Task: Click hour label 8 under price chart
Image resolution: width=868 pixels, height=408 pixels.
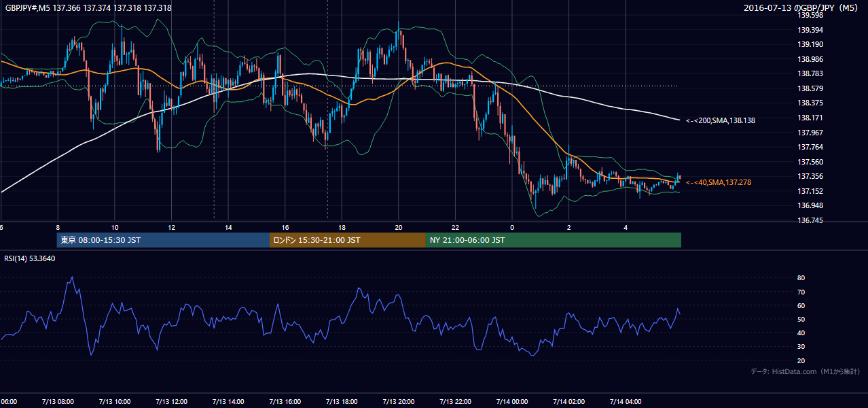Action: 58,227
